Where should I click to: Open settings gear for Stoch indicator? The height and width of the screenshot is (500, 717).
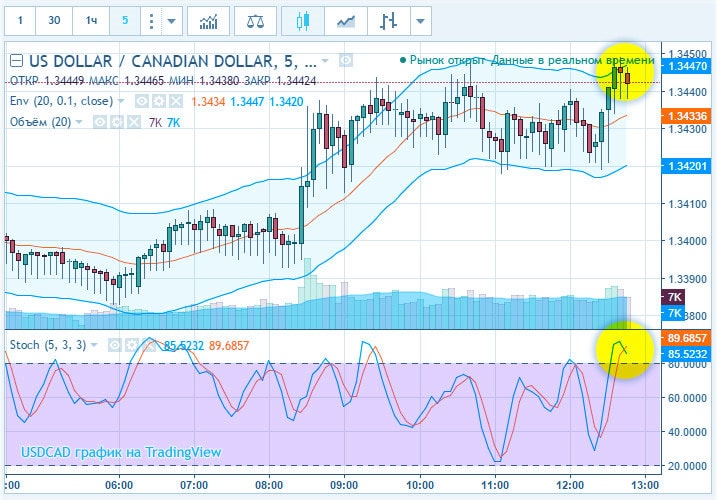click(133, 345)
